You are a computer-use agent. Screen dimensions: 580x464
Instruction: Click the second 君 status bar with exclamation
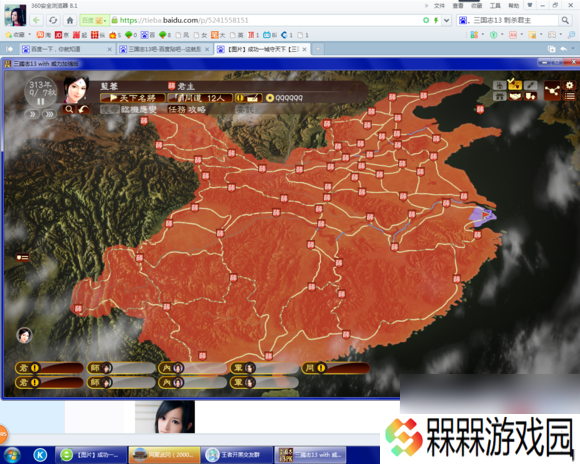point(49,382)
